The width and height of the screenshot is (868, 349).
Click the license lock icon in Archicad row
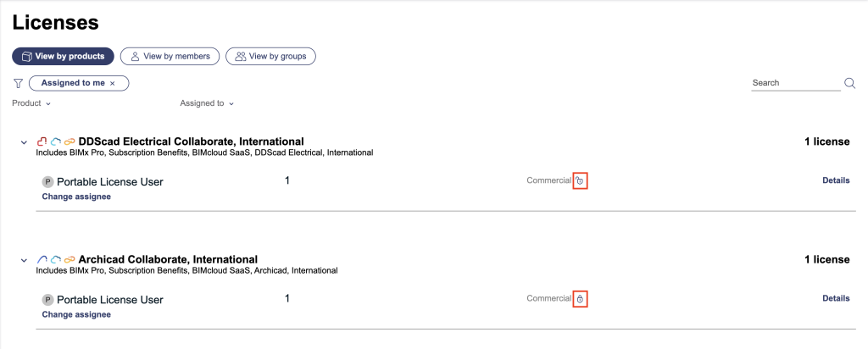(580, 299)
